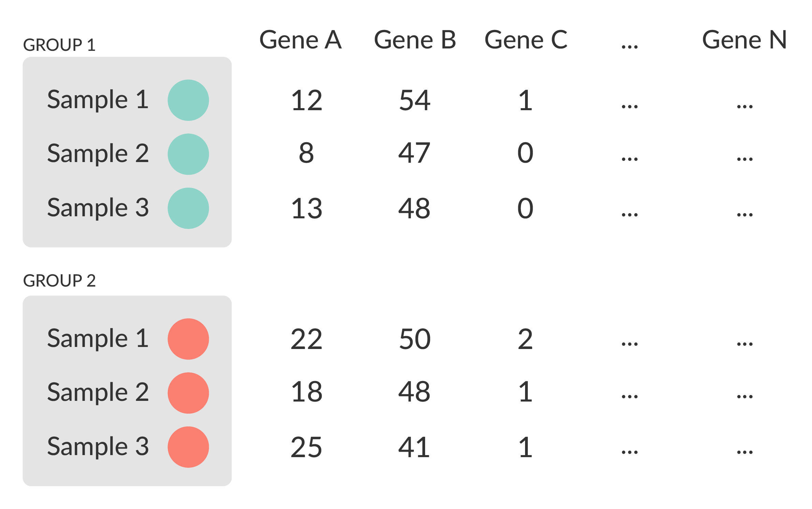Click the GROUP 2 heading label
The image size is (812, 509).
click(x=59, y=281)
